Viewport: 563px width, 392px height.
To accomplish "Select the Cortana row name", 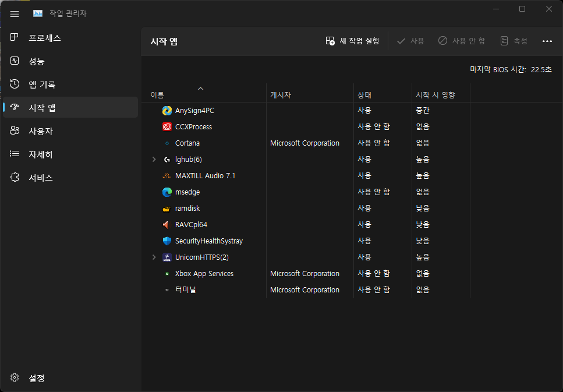I will coord(187,143).
